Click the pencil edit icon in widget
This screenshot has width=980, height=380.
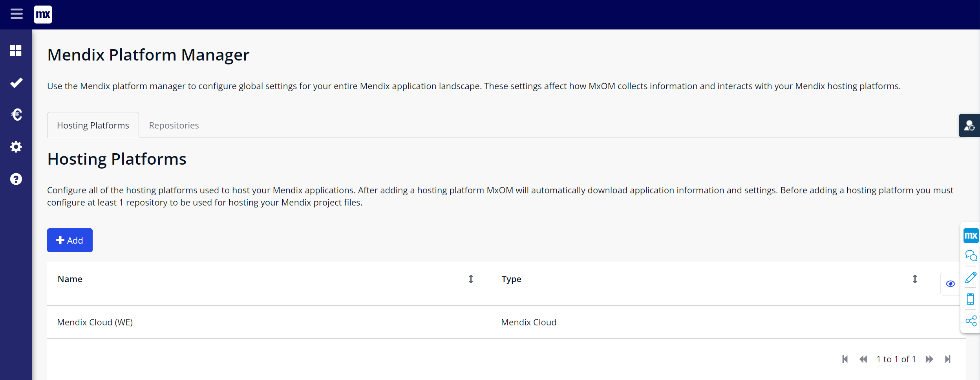point(971,277)
